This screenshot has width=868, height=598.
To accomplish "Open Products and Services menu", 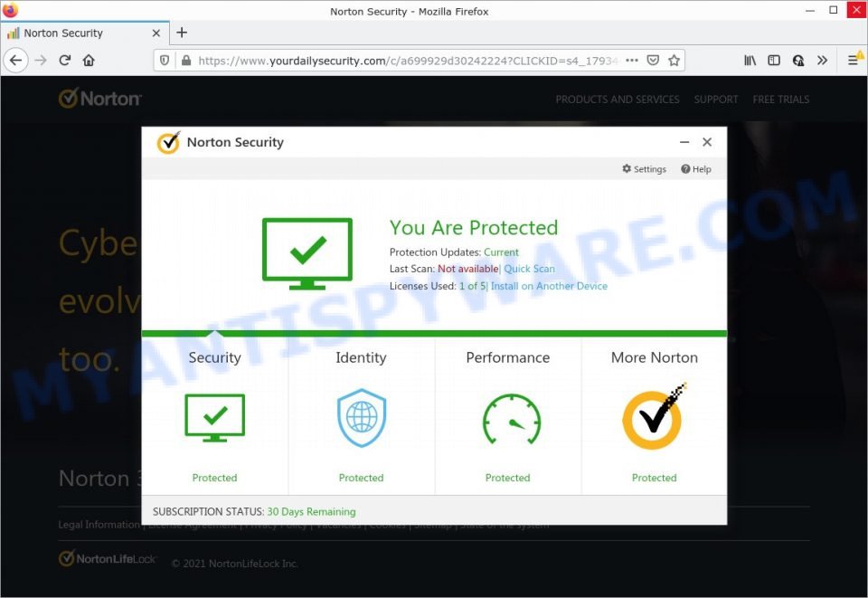I will point(618,100).
